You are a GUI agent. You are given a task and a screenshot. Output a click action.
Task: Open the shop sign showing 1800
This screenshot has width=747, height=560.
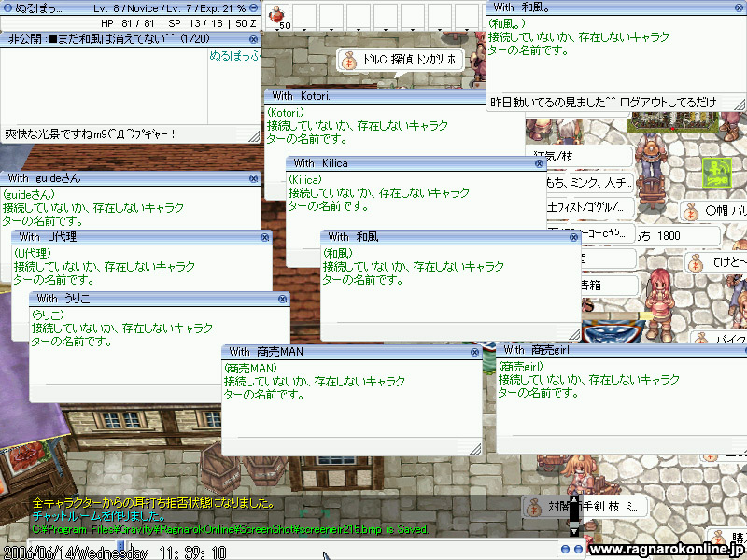pos(677,236)
